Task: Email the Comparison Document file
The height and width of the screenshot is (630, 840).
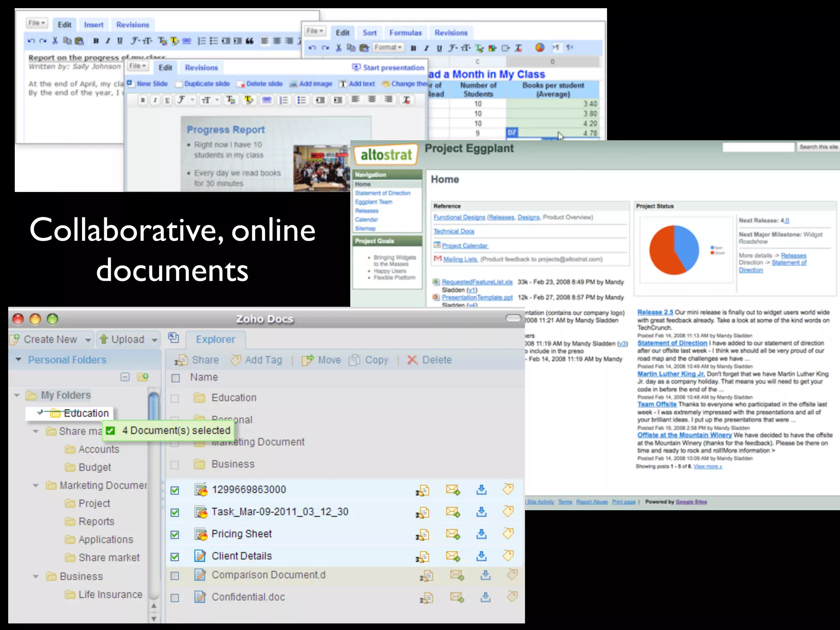Action: point(457,575)
